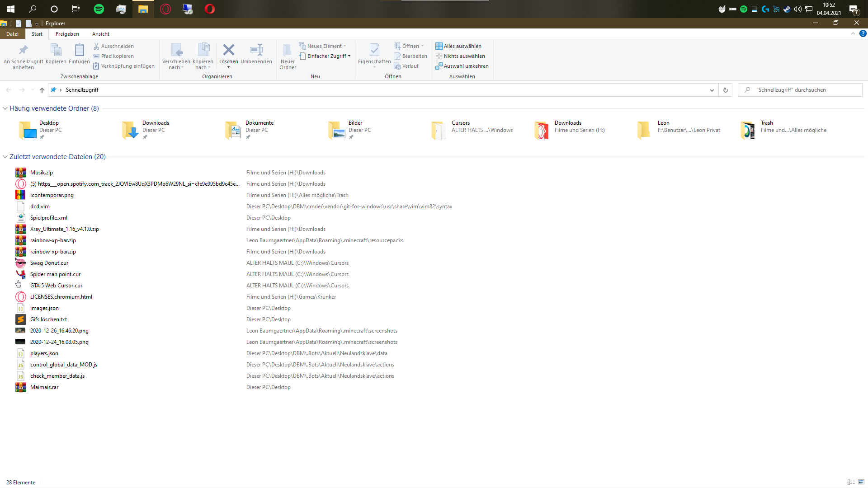Open the Datei menu

(12, 34)
